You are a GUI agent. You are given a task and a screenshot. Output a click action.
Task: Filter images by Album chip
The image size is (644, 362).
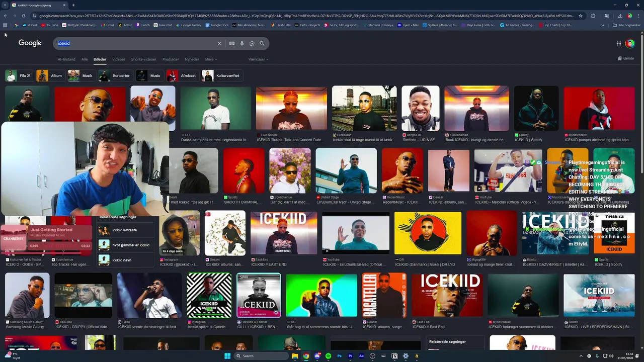tap(50, 76)
